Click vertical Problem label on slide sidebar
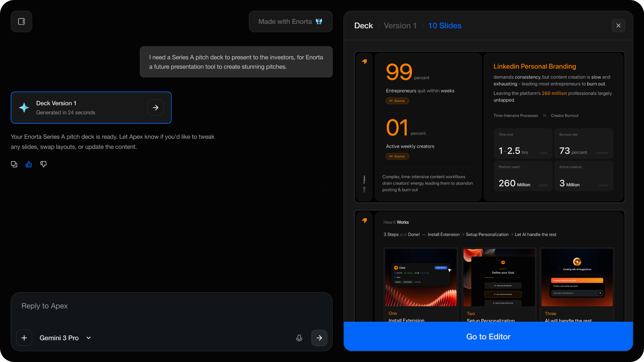This screenshot has width=644, height=362. click(x=364, y=179)
